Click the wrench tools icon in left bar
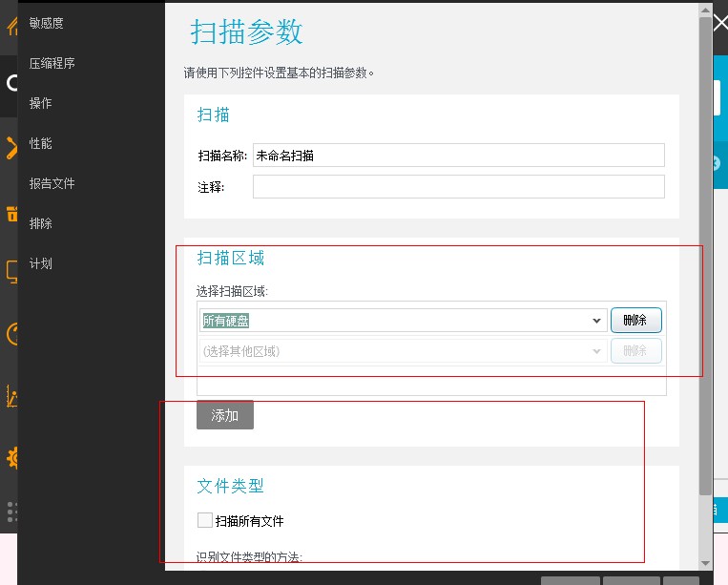728x585 pixels. pos(11,148)
